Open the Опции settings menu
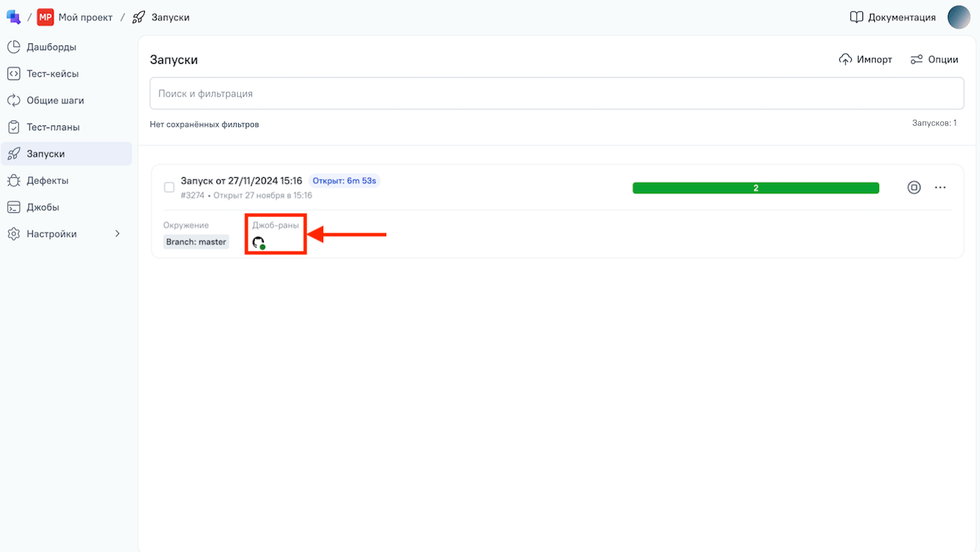The width and height of the screenshot is (980, 552). [x=934, y=60]
